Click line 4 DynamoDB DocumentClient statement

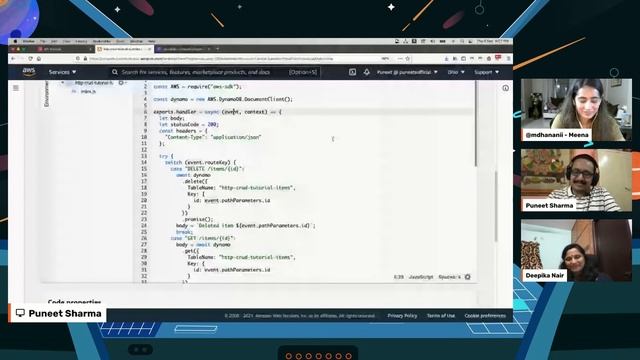coord(223,99)
